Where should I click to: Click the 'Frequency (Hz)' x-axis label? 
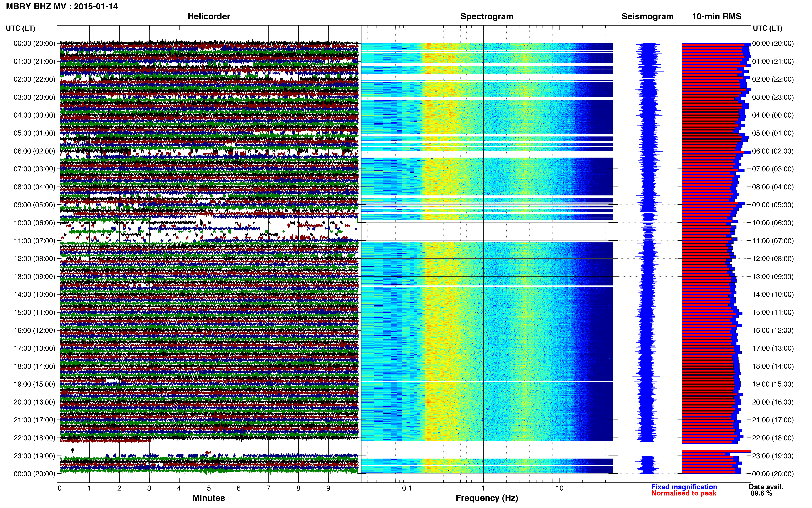(x=487, y=498)
